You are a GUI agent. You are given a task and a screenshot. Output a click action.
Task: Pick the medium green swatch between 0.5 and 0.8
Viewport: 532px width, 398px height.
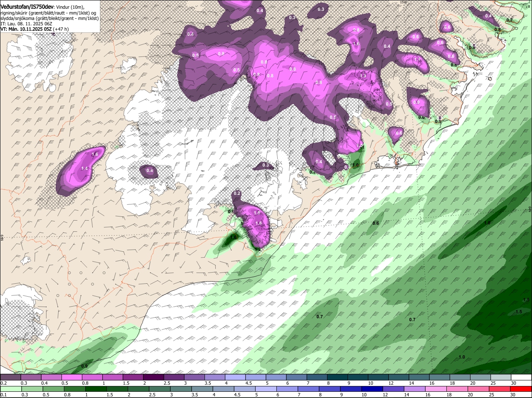[54, 389]
